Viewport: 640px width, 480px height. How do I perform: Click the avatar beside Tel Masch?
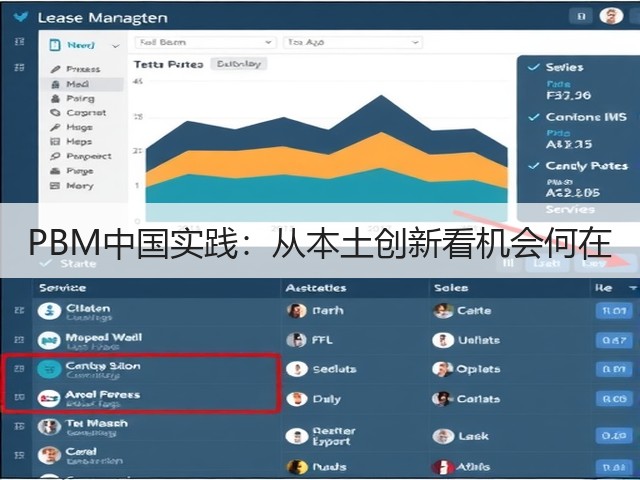click(49, 427)
